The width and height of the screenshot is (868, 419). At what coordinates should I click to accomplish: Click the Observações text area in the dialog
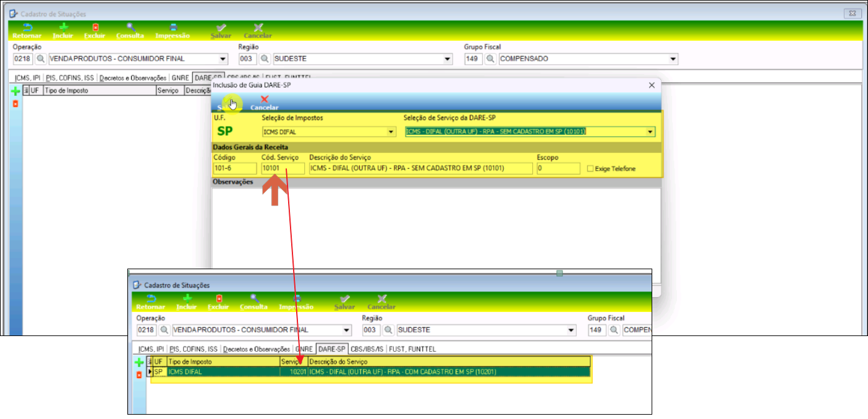tap(436, 235)
